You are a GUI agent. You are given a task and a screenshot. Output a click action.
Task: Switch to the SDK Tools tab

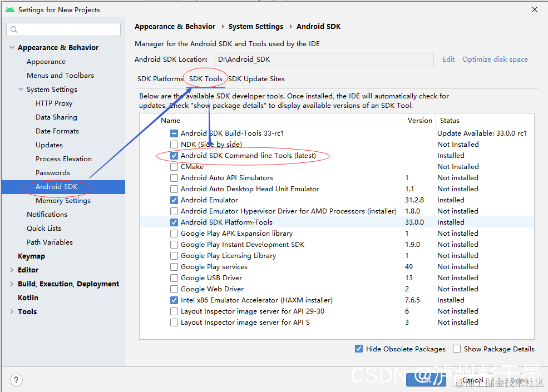click(x=205, y=79)
